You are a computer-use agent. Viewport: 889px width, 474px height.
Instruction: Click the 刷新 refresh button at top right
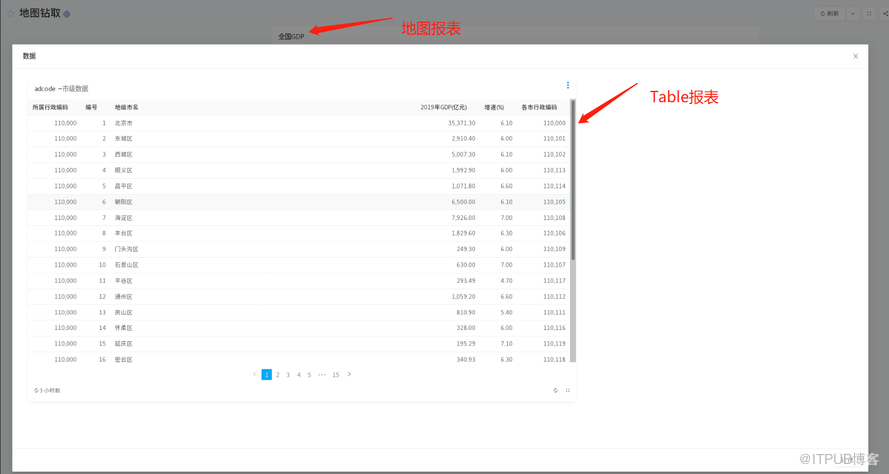point(830,14)
